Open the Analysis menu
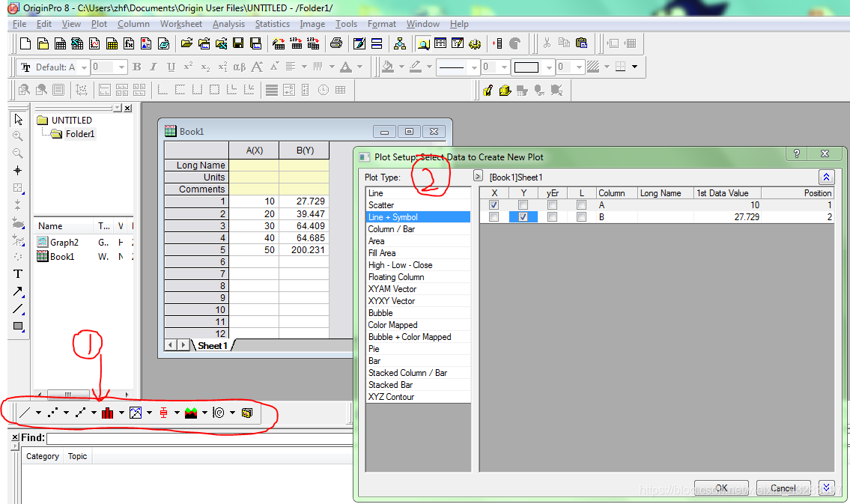This screenshot has height=504, width=850. point(228,24)
